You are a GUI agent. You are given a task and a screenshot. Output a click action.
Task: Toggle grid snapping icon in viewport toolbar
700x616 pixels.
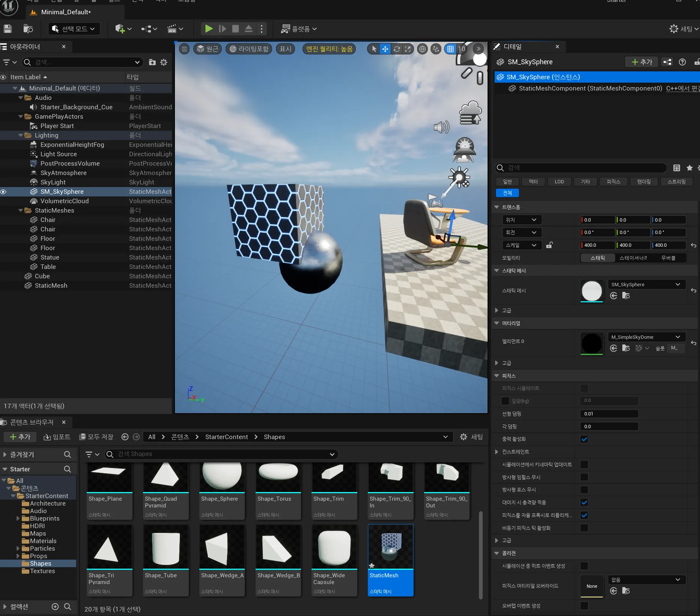click(450, 49)
